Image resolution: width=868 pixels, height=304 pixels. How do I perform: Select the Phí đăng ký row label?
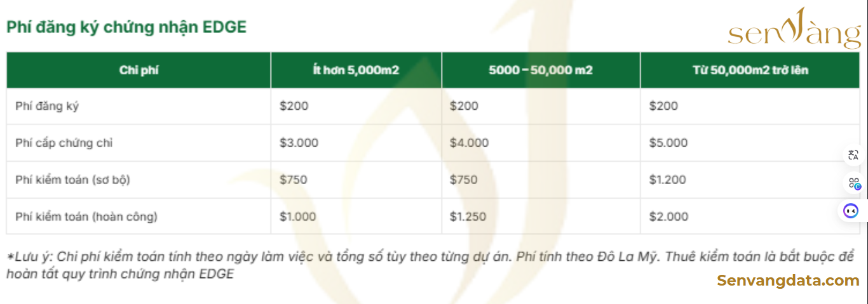pyautogui.click(x=47, y=106)
